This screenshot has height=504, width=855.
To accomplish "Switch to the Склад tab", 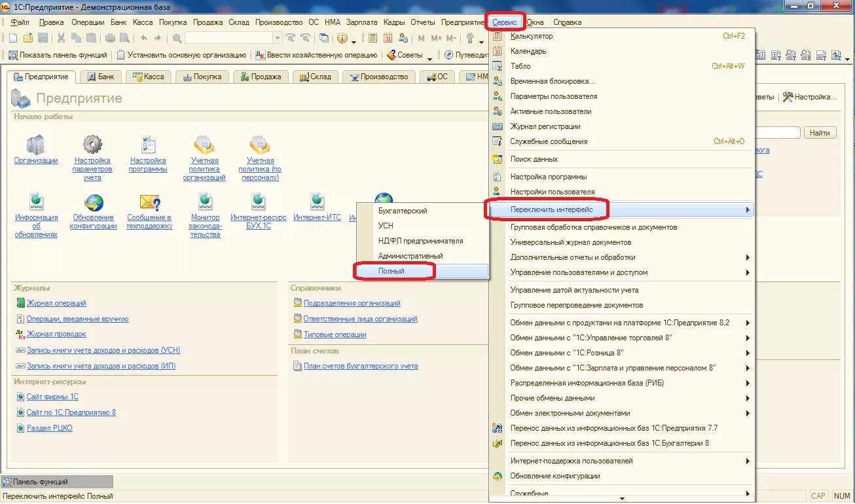I will [x=316, y=77].
